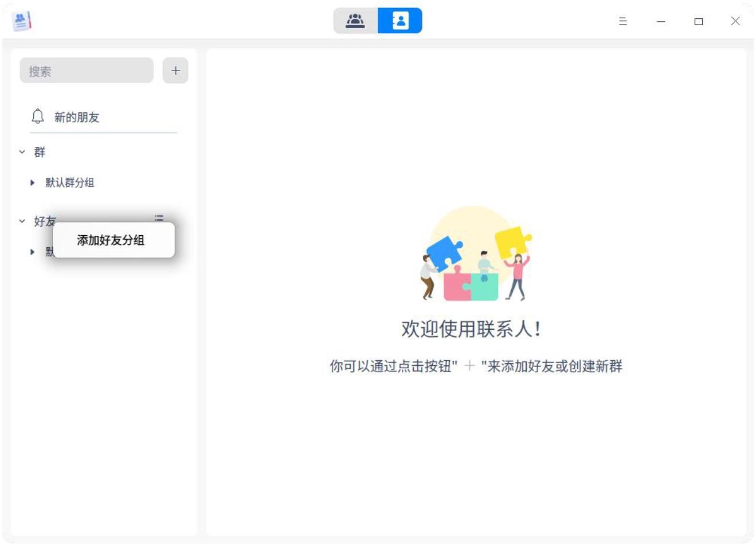Click the 好友 list options icon
The image size is (756, 546).
(x=159, y=217)
